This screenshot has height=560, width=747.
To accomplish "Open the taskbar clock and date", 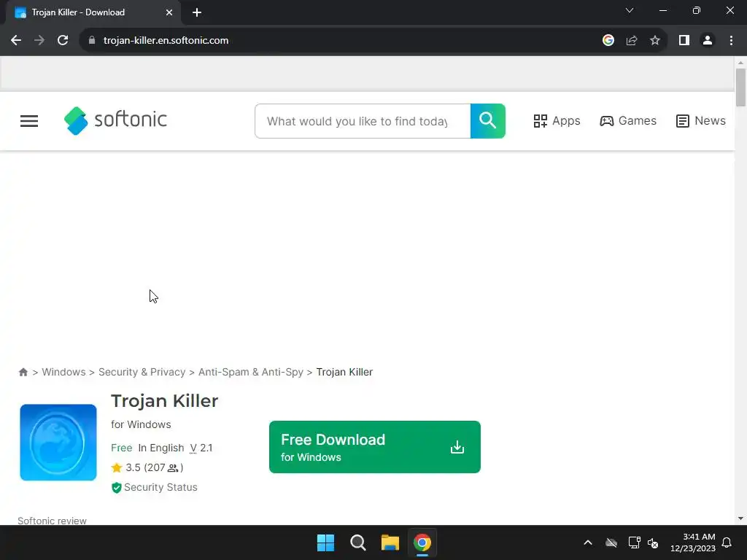I will click(693, 542).
